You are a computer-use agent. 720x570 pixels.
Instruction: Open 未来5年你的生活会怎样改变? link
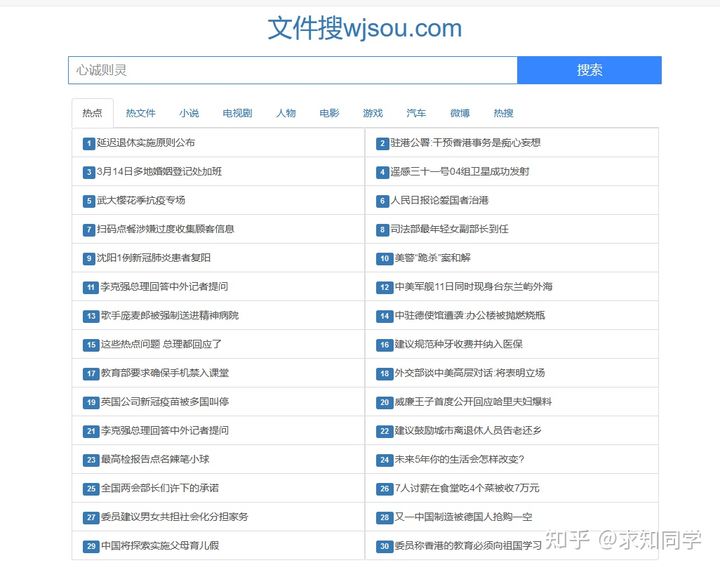(459, 460)
